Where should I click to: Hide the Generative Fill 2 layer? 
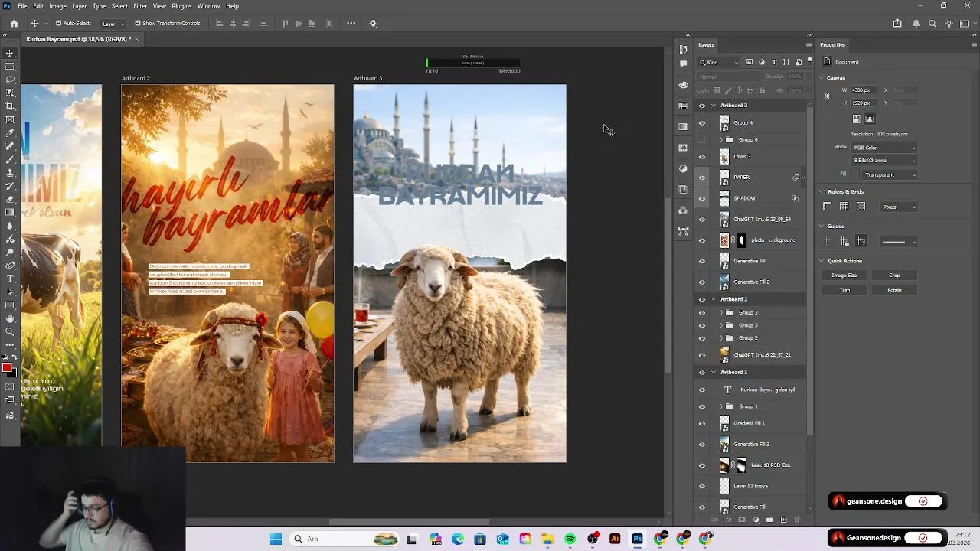click(x=702, y=282)
